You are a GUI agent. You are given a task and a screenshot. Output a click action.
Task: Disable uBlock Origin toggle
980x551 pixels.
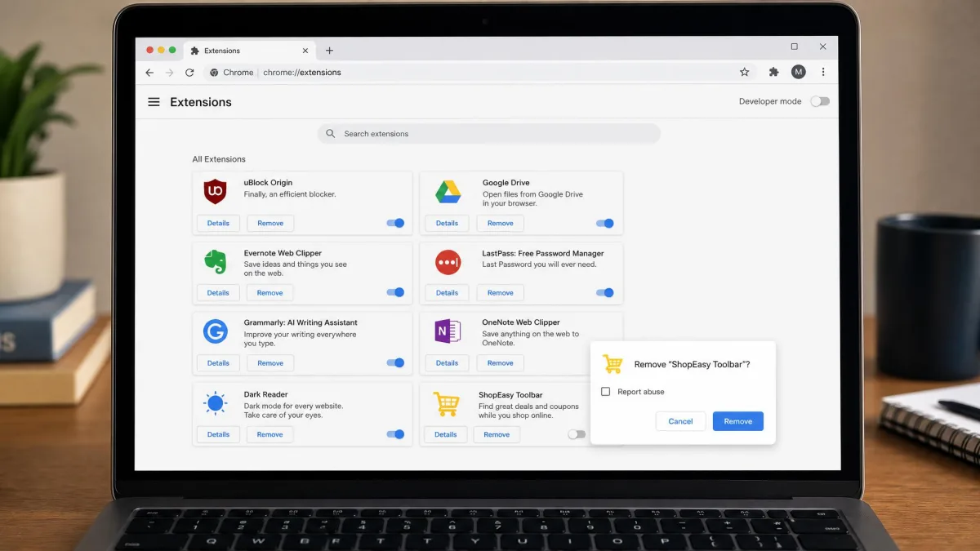(395, 223)
